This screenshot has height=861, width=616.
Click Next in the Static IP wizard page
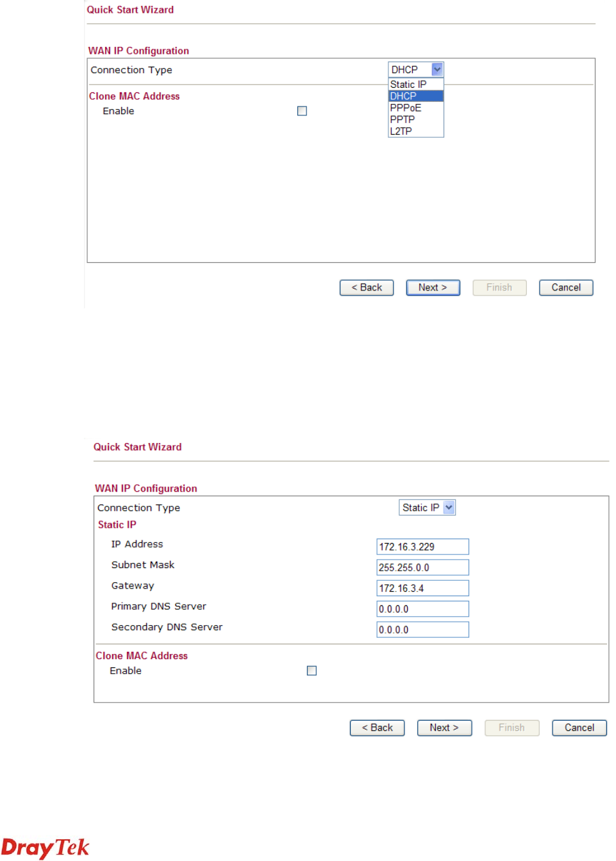(444, 728)
